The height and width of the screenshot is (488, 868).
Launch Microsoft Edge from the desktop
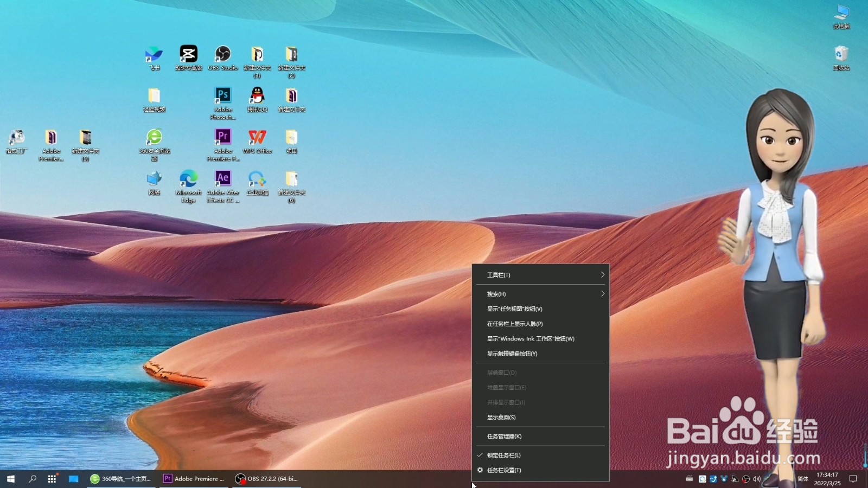(x=188, y=187)
